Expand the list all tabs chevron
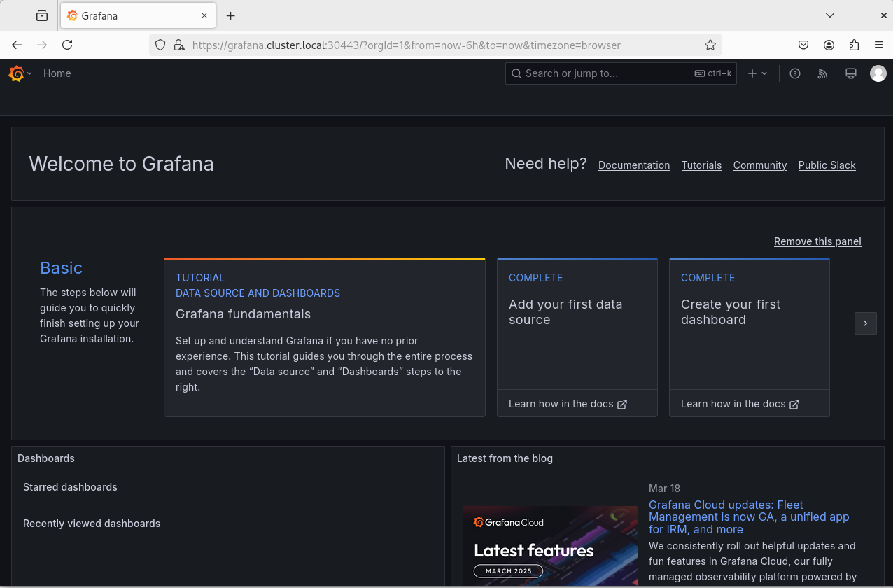Viewport: 893px width, 588px height. point(829,15)
